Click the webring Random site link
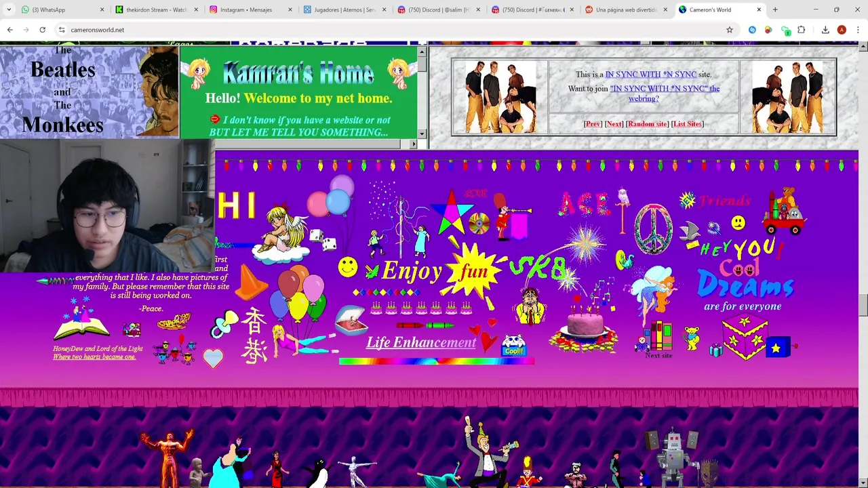Screen dimensions: 868x488 coord(647,124)
